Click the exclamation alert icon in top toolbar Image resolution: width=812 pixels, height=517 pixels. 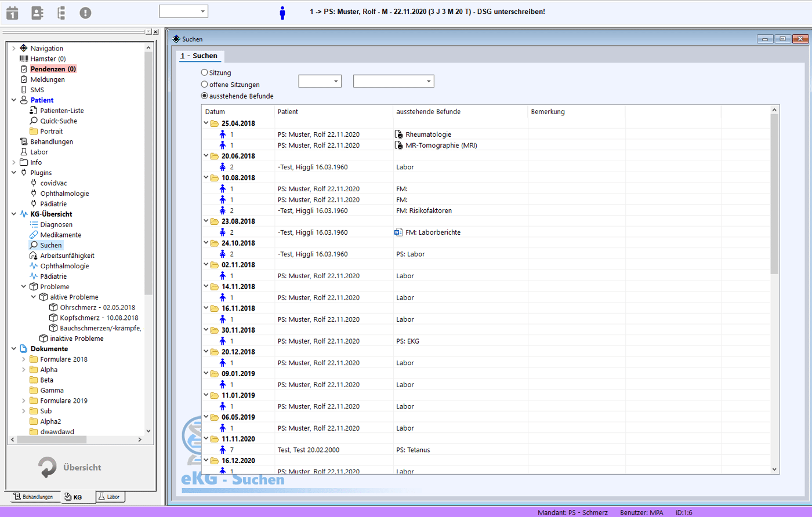(85, 12)
